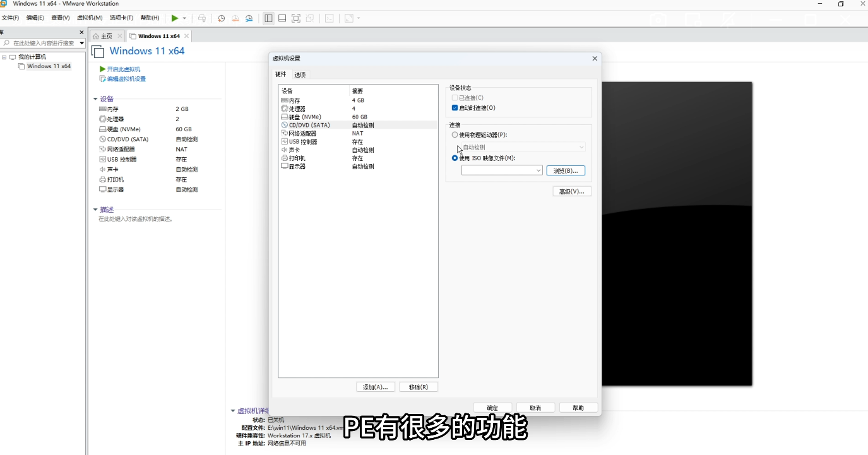Click the description text field placeholder
The height and width of the screenshot is (455, 868).
(135, 219)
